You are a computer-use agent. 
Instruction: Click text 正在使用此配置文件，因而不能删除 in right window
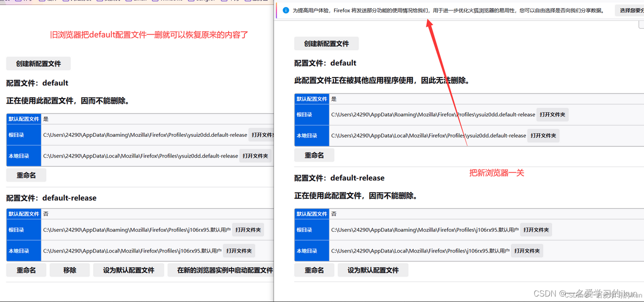(356, 196)
